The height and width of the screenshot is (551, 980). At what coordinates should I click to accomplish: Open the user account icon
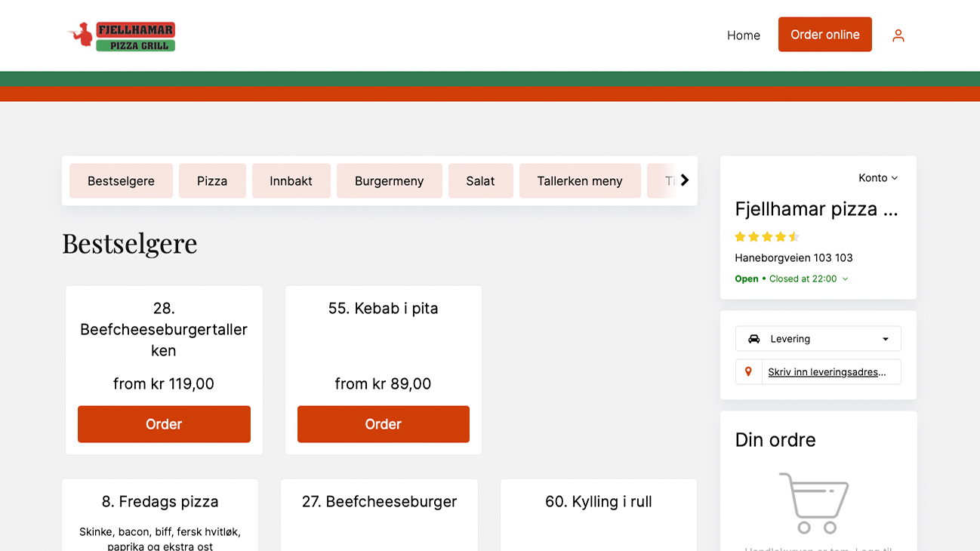[898, 35]
